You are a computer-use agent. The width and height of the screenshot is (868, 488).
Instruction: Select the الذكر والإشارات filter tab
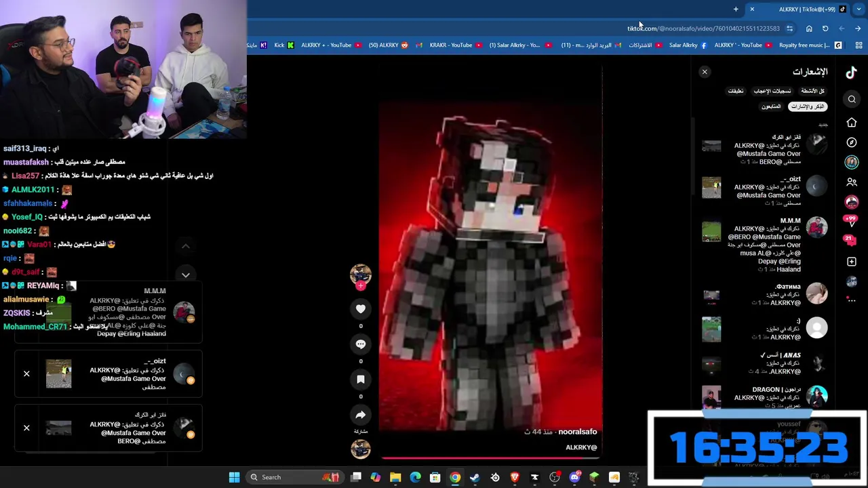[x=808, y=106]
